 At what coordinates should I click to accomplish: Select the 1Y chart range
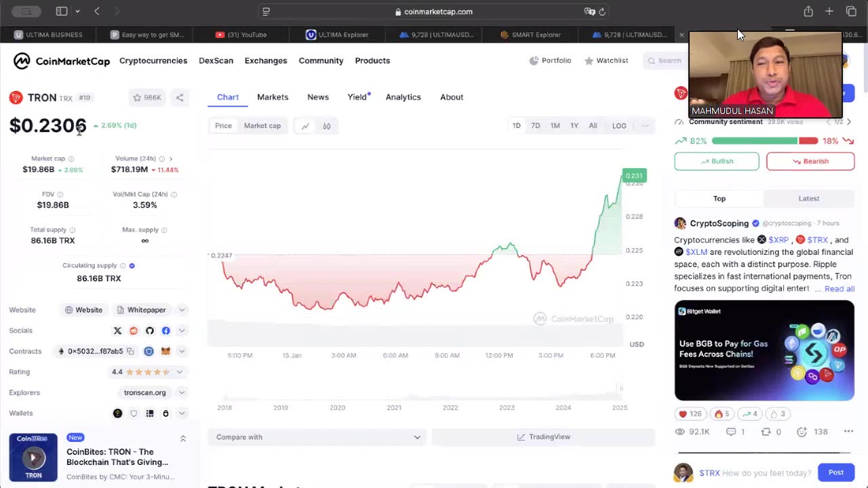point(574,126)
